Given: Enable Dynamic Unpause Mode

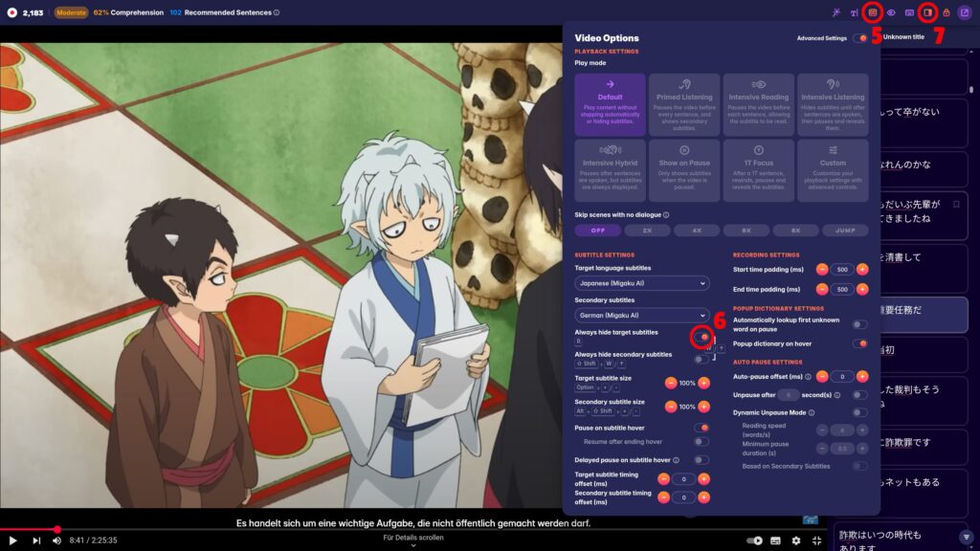Looking at the screenshot, I should tap(860, 413).
